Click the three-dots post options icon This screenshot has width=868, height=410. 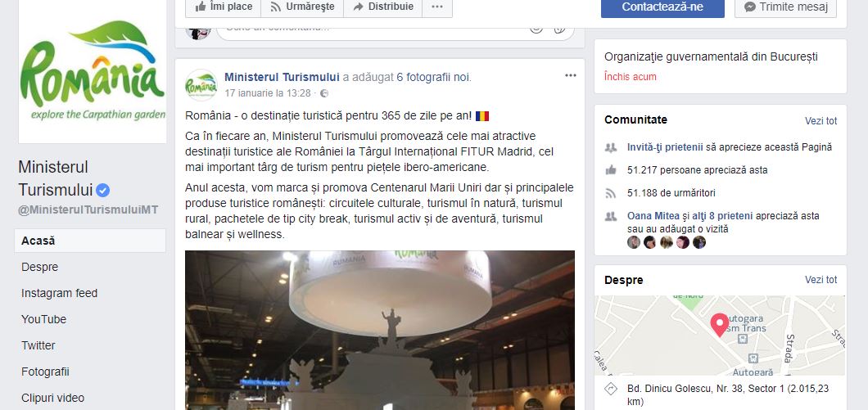tap(570, 76)
